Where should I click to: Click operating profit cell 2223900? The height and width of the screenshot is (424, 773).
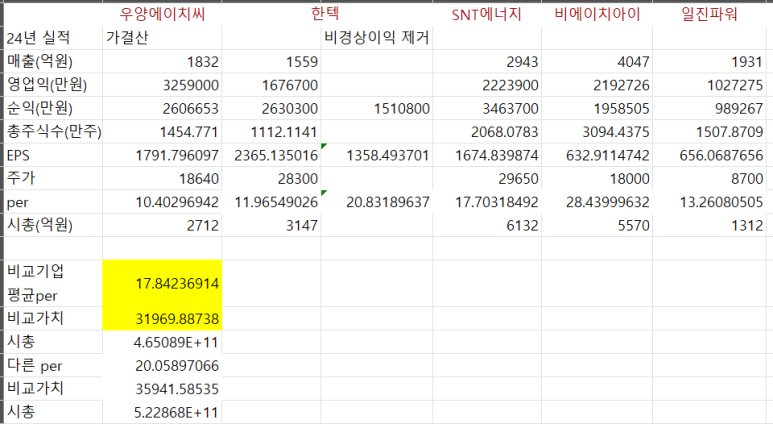pos(487,85)
